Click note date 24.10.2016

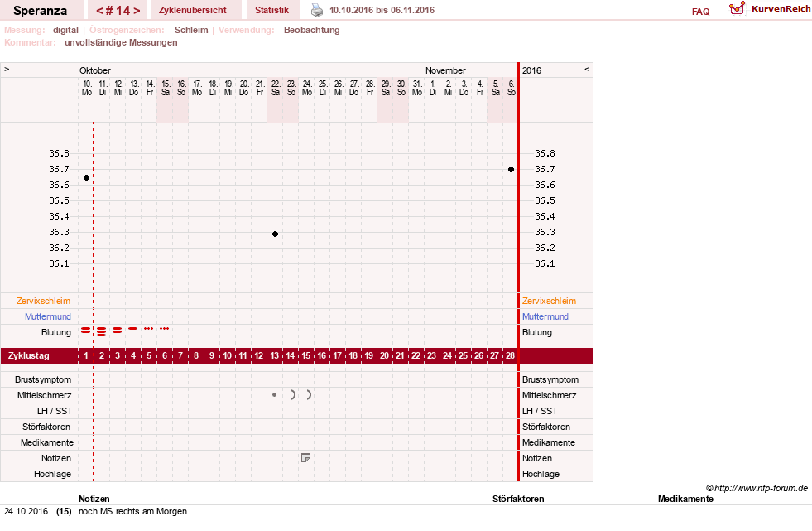coord(26,511)
